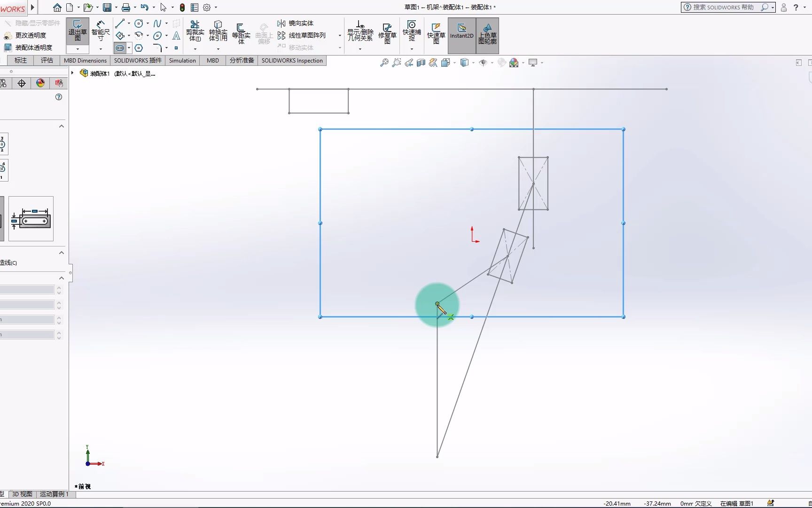Select the Smart Dimension (智能尺寸) tool

[101, 31]
